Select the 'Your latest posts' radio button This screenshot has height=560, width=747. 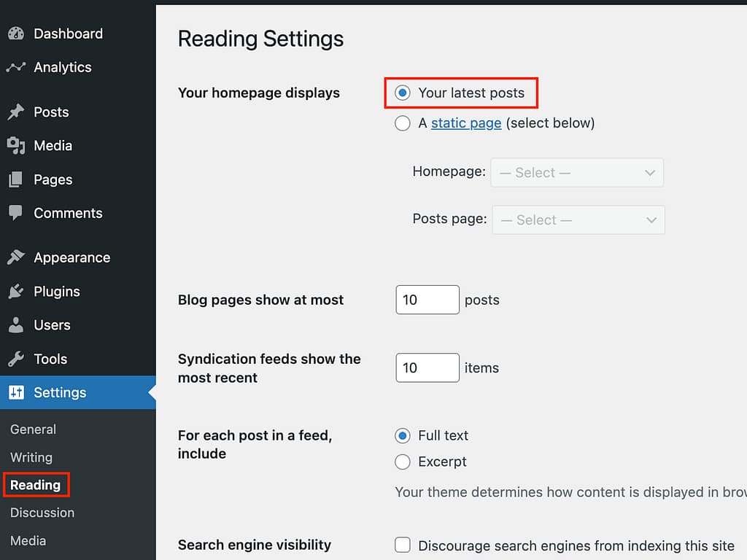(402, 93)
